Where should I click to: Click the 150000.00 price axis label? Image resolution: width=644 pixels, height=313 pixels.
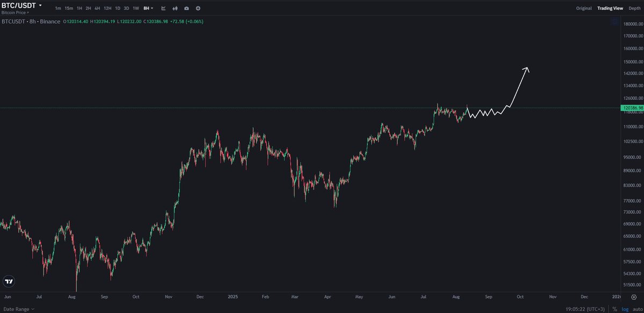pos(633,62)
